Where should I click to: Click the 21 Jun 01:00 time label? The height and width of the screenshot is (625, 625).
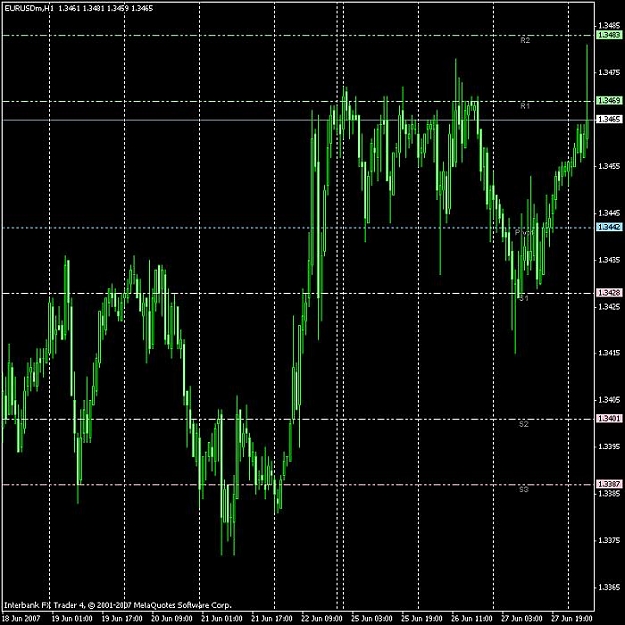point(222,619)
